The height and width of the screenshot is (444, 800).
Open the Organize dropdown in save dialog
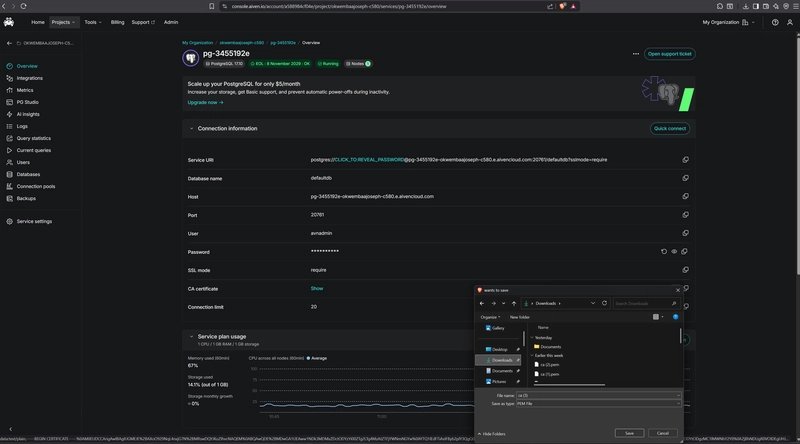pyautogui.click(x=490, y=317)
